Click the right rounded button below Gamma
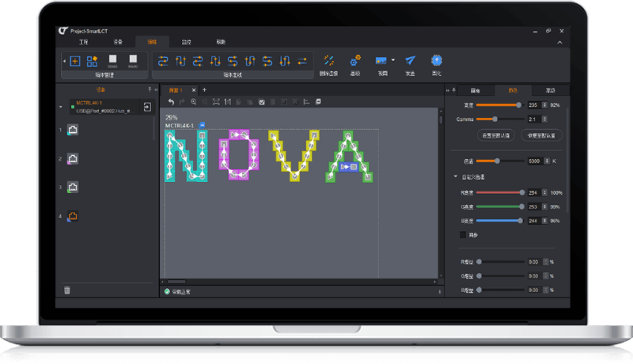This screenshot has width=633, height=364. point(541,135)
